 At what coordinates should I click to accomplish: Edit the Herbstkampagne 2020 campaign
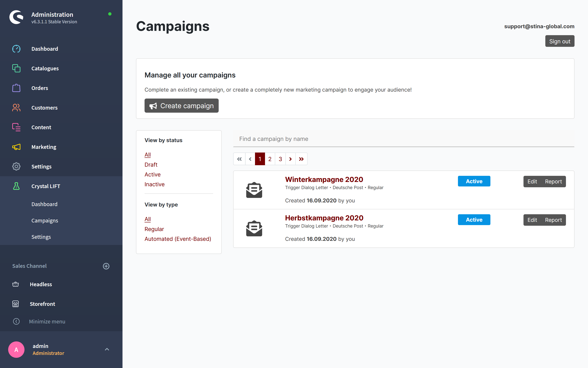coord(532,220)
